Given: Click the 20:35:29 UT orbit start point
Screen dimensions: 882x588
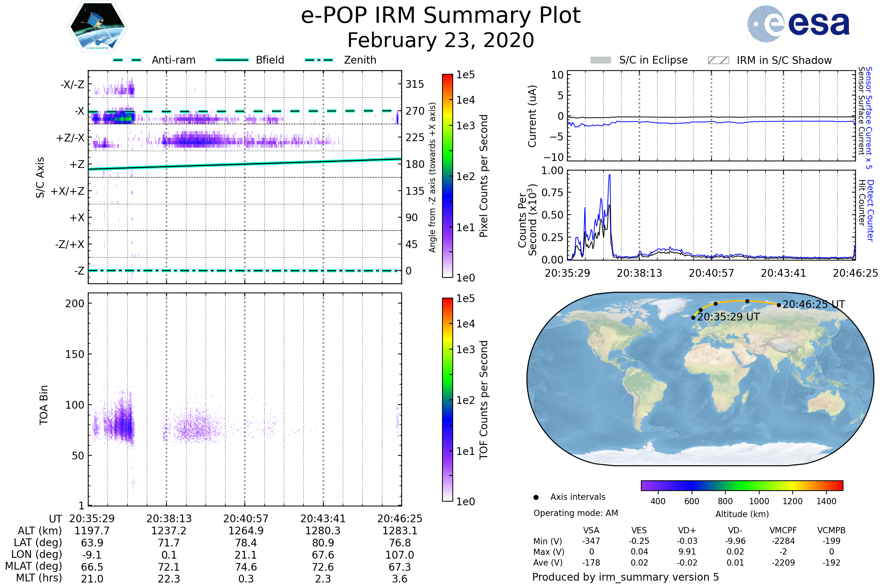Looking at the screenshot, I should (x=693, y=318).
